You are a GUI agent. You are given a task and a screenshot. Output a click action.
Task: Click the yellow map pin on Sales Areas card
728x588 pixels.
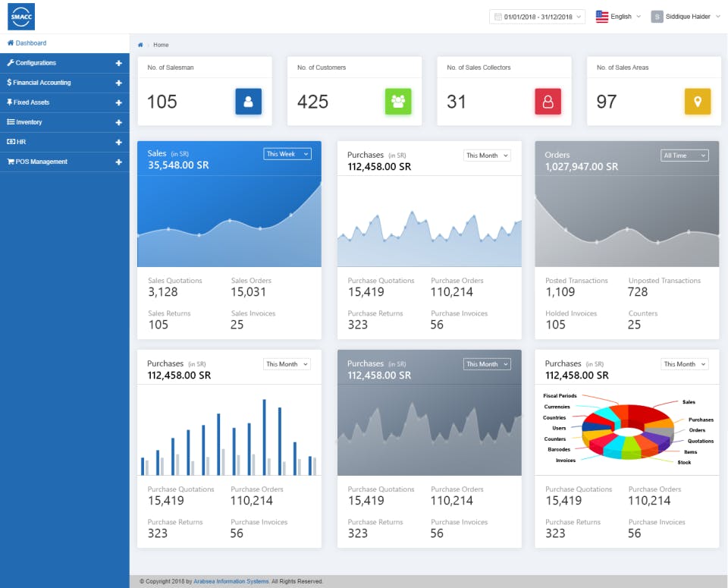pos(698,102)
